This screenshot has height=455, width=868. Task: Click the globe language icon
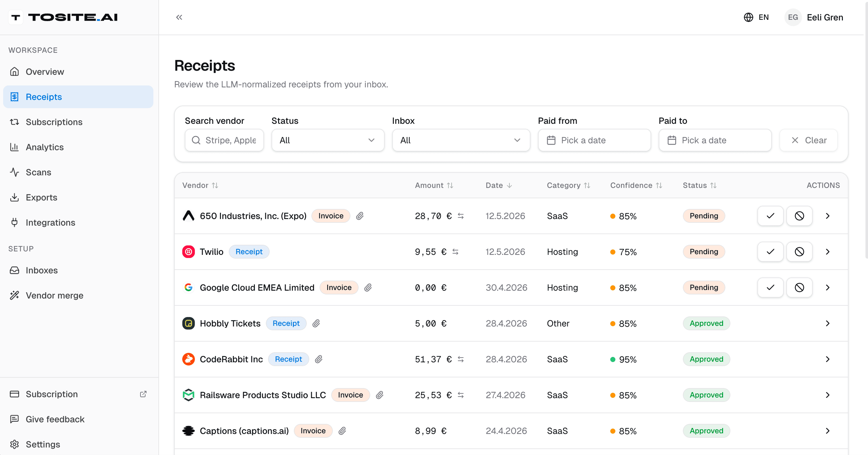tap(748, 17)
